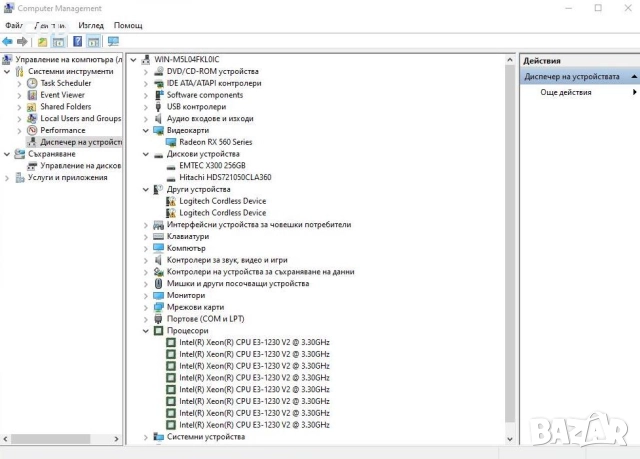The width and height of the screenshot is (640, 459).
Task: Click the Event Viewer icon
Action: pyautogui.click(x=32, y=95)
